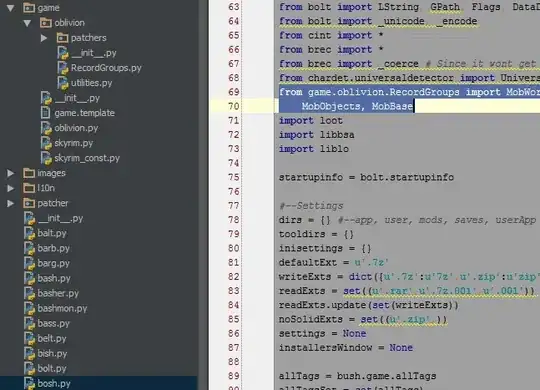Expand the l10n folder arrow

click(x=11, y=188)
